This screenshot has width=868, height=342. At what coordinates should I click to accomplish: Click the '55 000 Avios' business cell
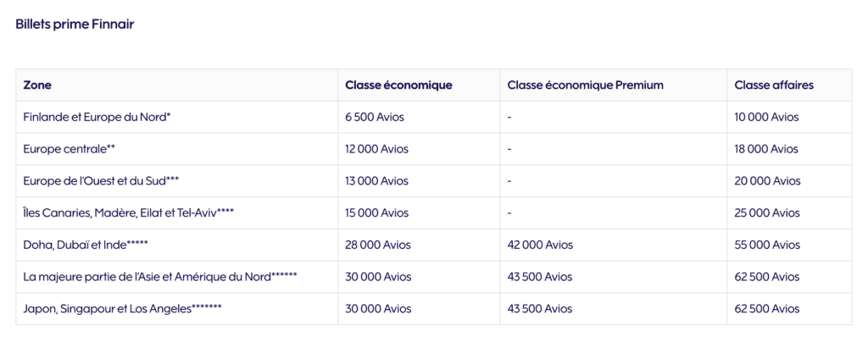tap(767, 245)
